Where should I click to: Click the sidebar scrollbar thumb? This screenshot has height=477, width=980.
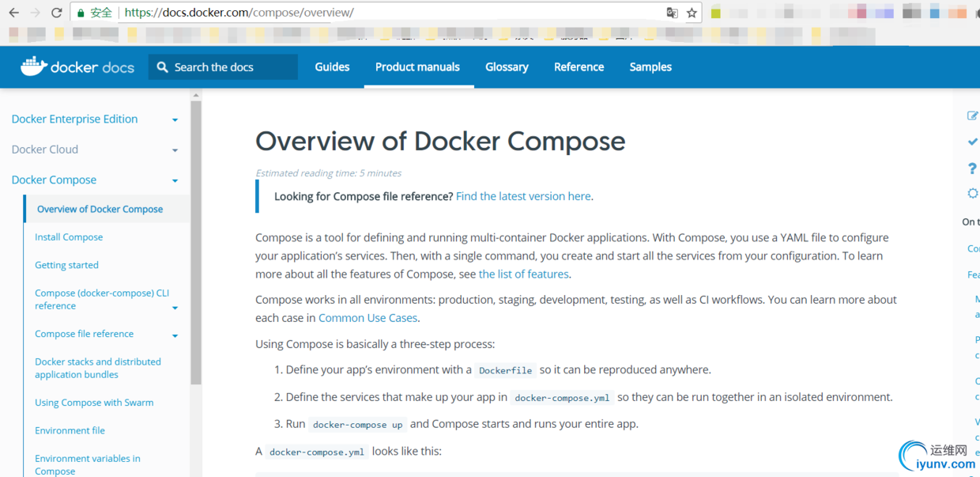[x=196, y=242]
